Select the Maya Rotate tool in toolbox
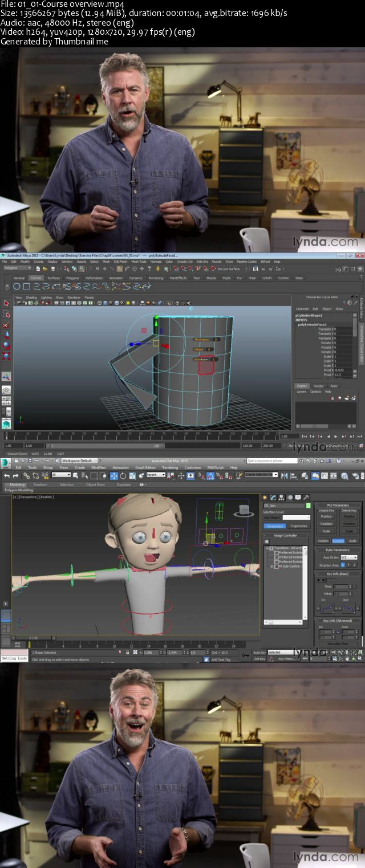Screen dimensions: 365x868 6,345
